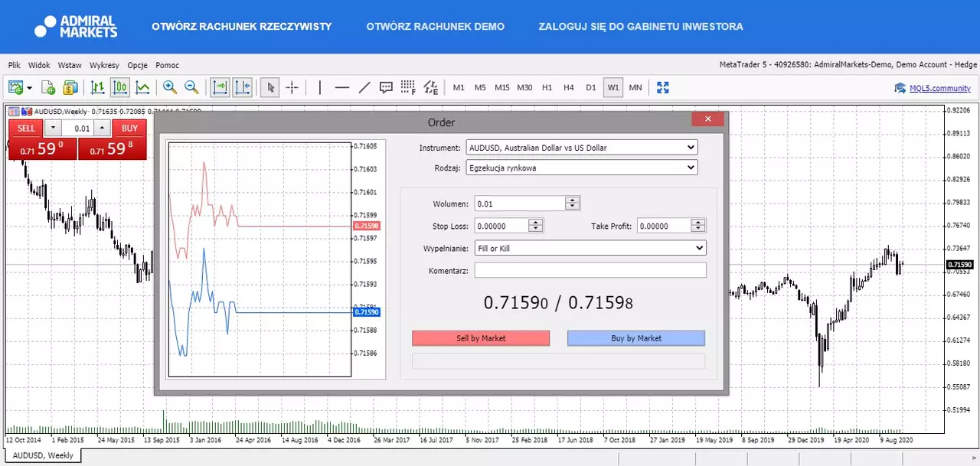Open the fullscreen toggle icon
This screenshot has height=466, width=980.
[x=663, y=87]
